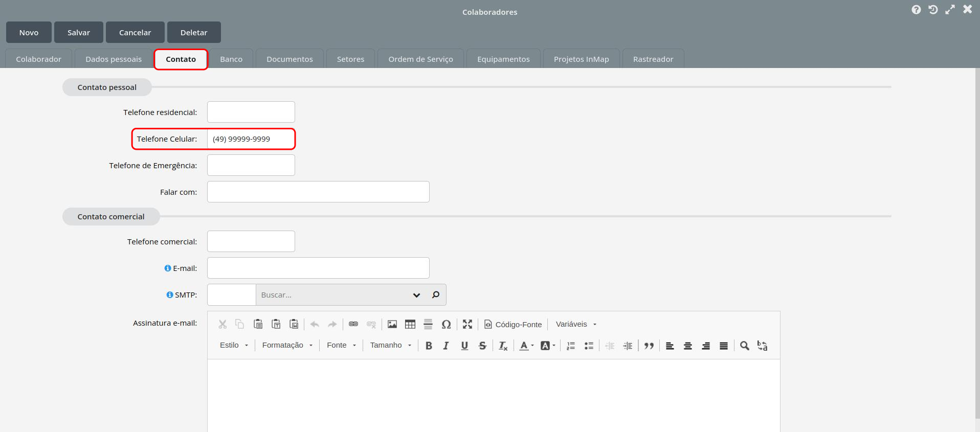Toggle underline formatting

pyautogui.click(x=464, y=346)
